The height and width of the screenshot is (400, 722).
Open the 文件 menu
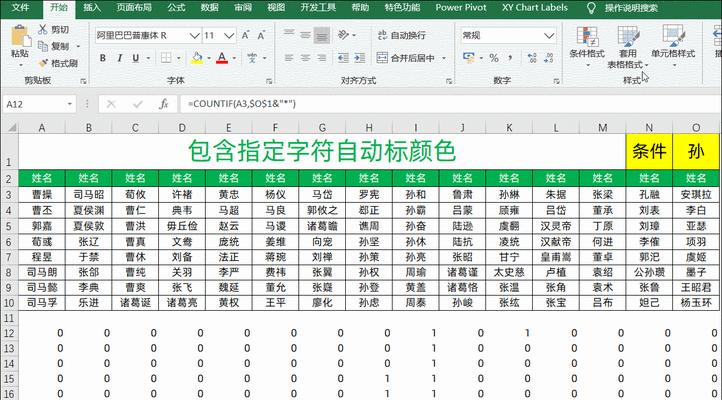(20, 7)
